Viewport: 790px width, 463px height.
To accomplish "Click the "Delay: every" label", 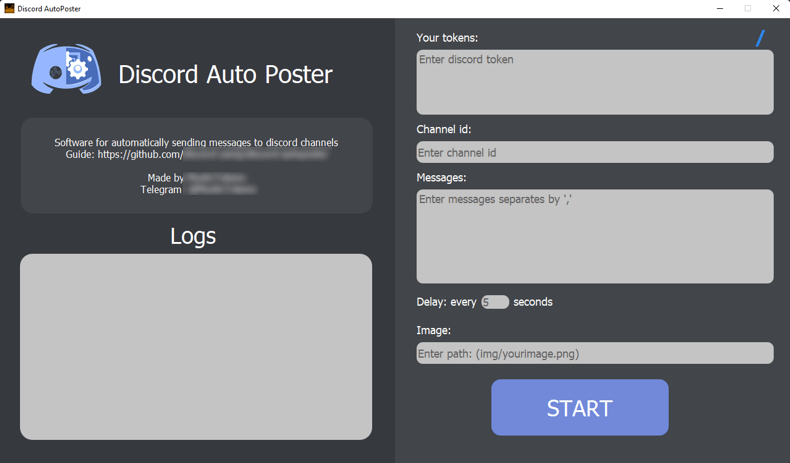I will pos(446,302).
